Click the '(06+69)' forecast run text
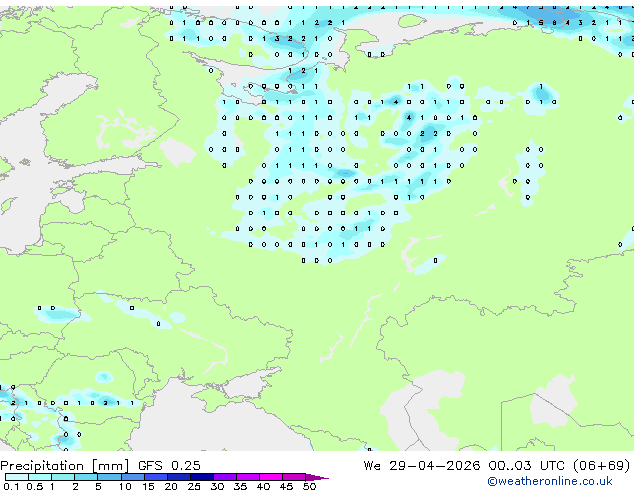The height and width of the screenshot is (490, 634). (602, 466)
